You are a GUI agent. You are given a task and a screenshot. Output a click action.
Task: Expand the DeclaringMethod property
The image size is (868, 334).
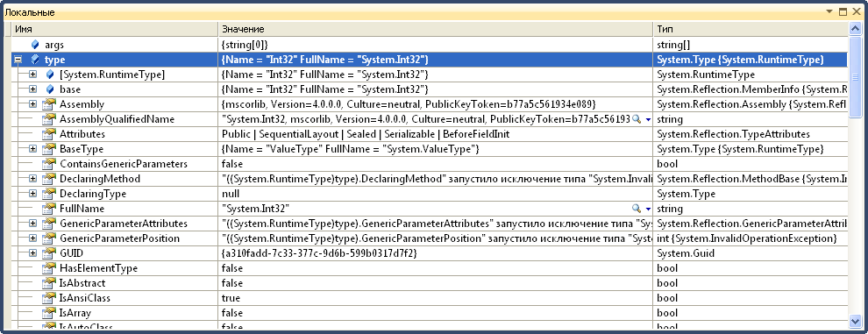point(32,179)
